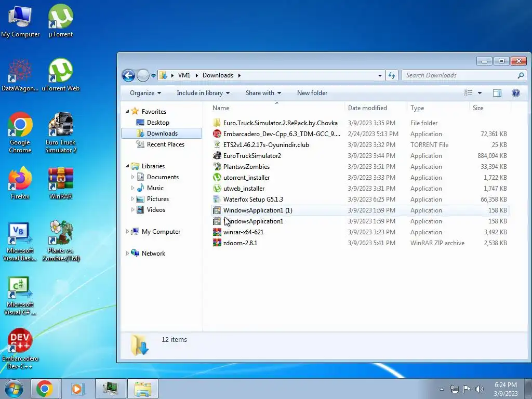Select the EuroTruckSimulator2 application file
532x399 pixels.
[x=360, y=156]
